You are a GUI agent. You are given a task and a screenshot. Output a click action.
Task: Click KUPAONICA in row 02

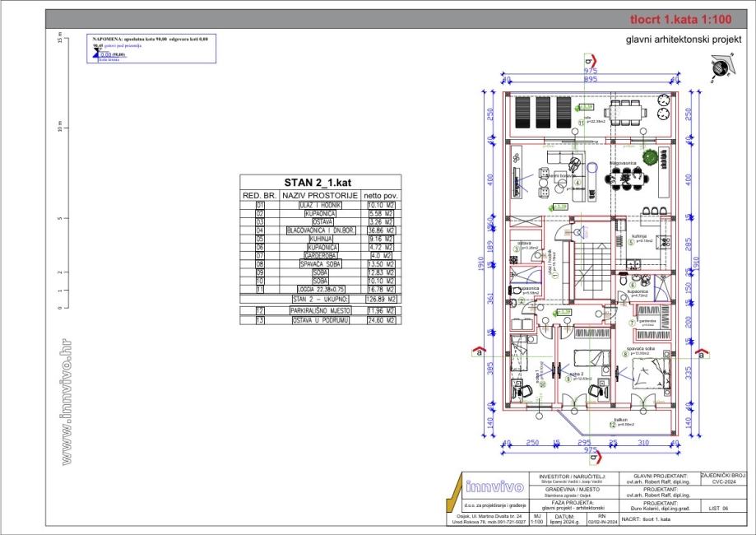tap(320, 213)
